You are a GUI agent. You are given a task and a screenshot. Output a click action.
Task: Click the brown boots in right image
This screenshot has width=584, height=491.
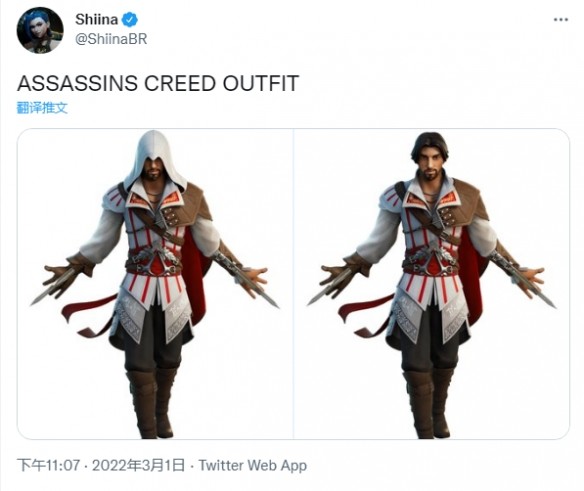428,402
